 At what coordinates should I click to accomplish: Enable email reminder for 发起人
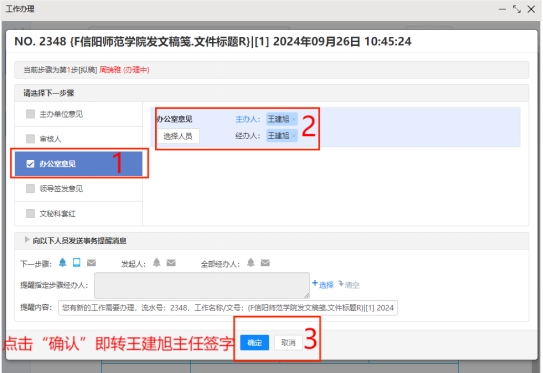171,263
